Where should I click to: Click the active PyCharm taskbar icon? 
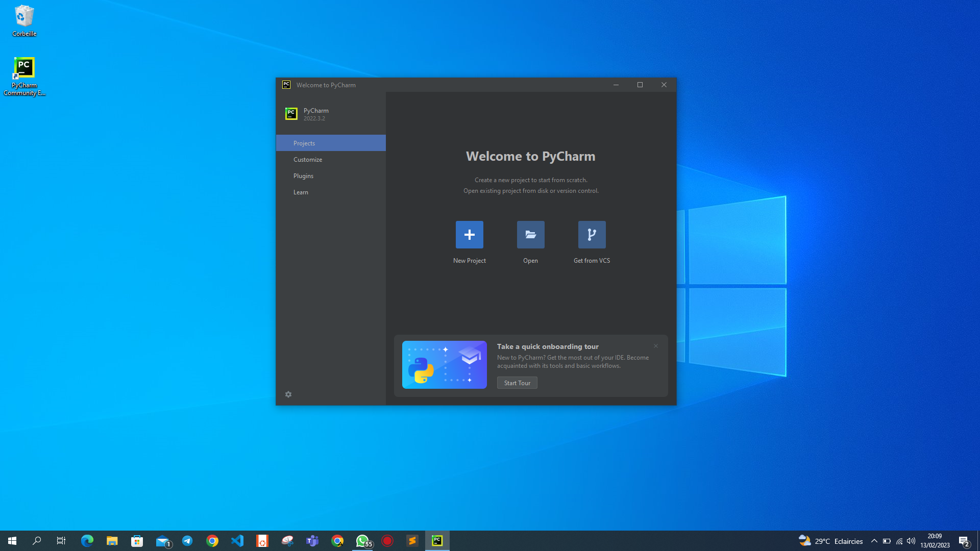coord(437,541)
